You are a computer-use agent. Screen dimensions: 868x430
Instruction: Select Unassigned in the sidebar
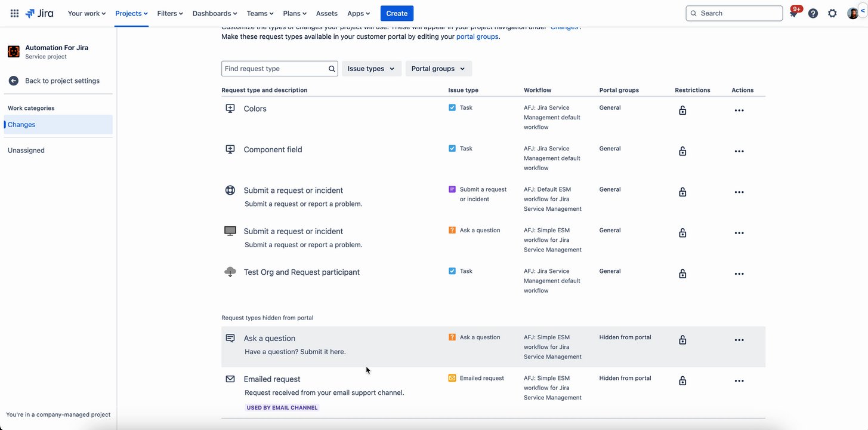click(26, 150)
